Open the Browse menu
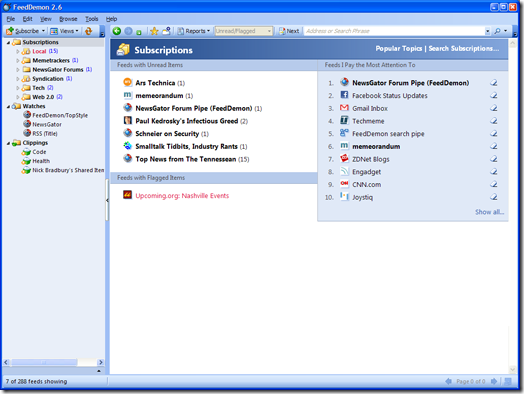 coord(68,19)
